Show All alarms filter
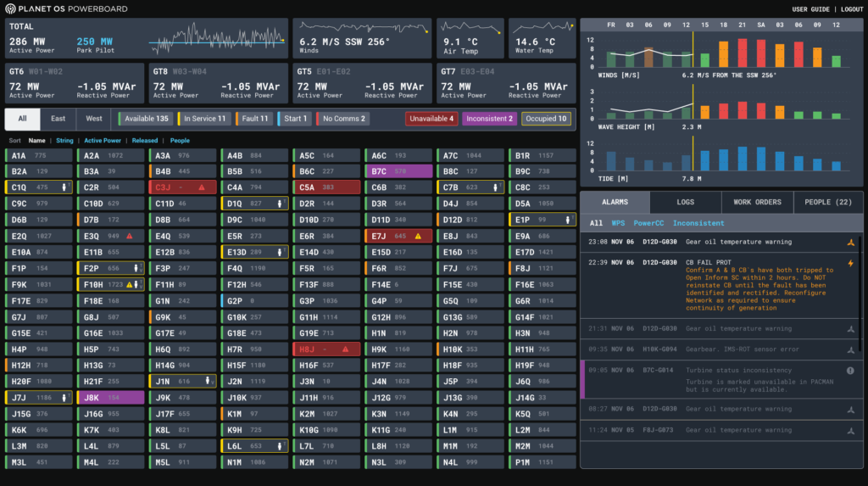 coord(596,223)
